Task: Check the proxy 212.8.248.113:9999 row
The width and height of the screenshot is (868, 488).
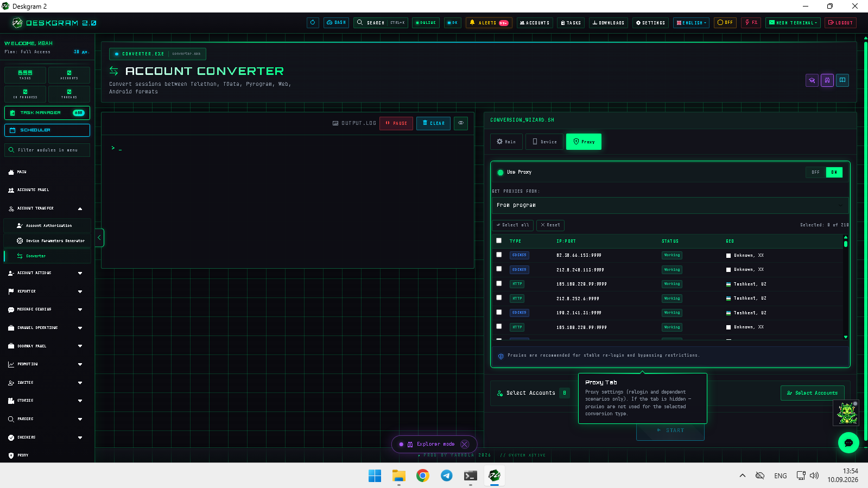Action: pos(499,269)
